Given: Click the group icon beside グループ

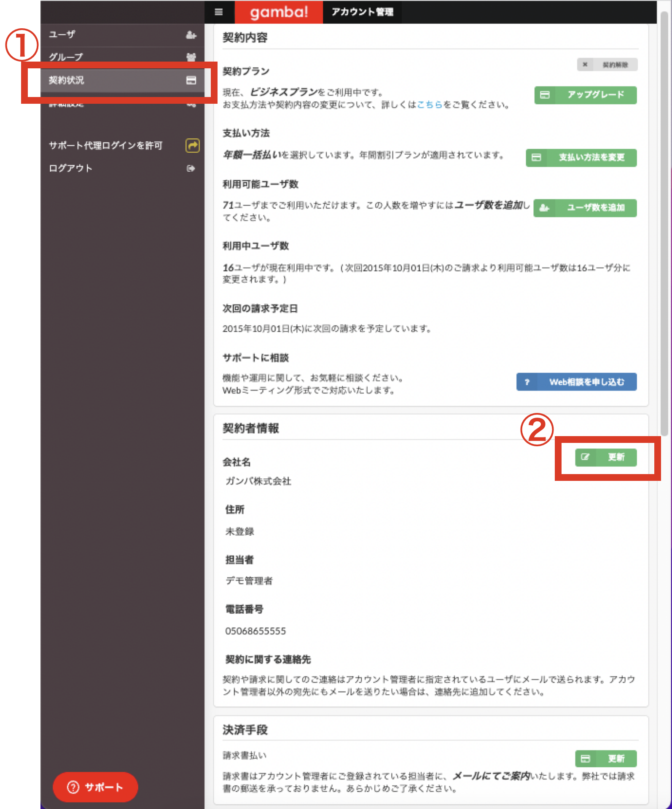Looking at the screenshot, I should point(191,57).
